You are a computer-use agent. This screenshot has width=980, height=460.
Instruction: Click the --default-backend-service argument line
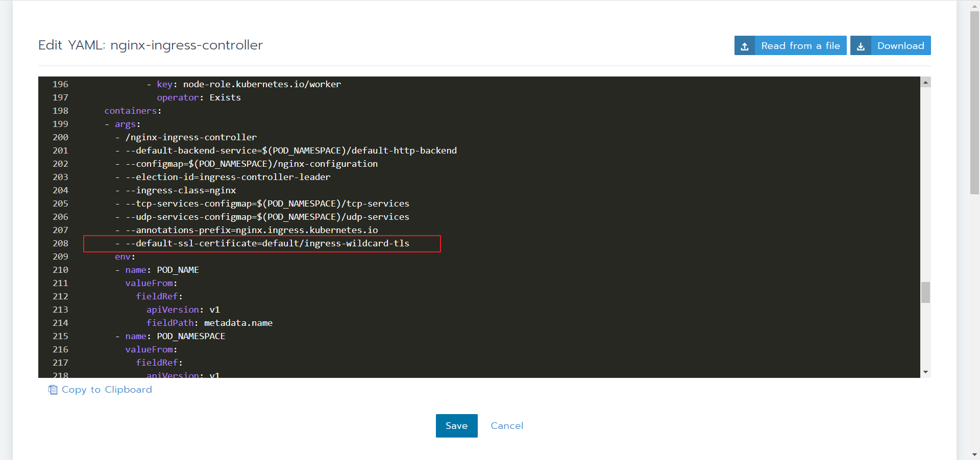(291, 150)
